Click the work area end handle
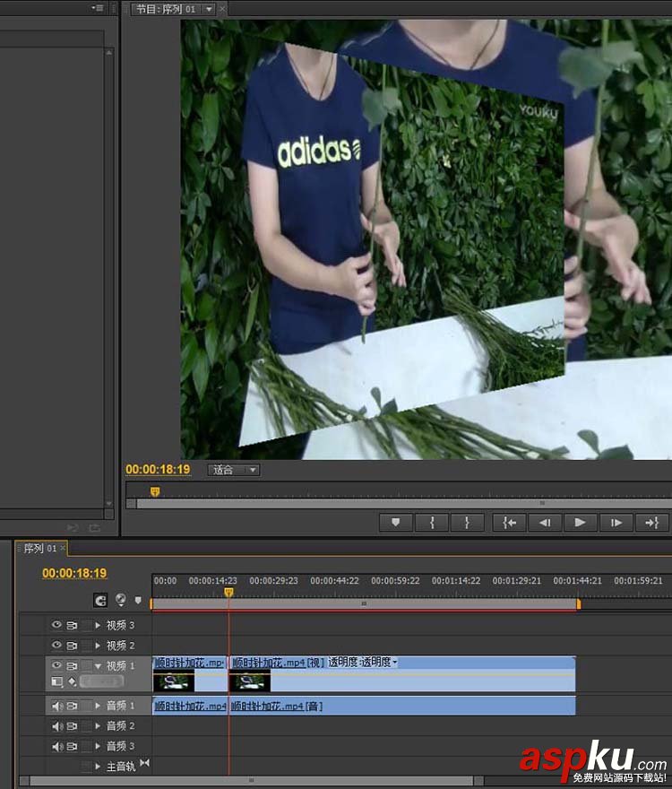This screenshot has height=789, width=672. click(579, 603)
